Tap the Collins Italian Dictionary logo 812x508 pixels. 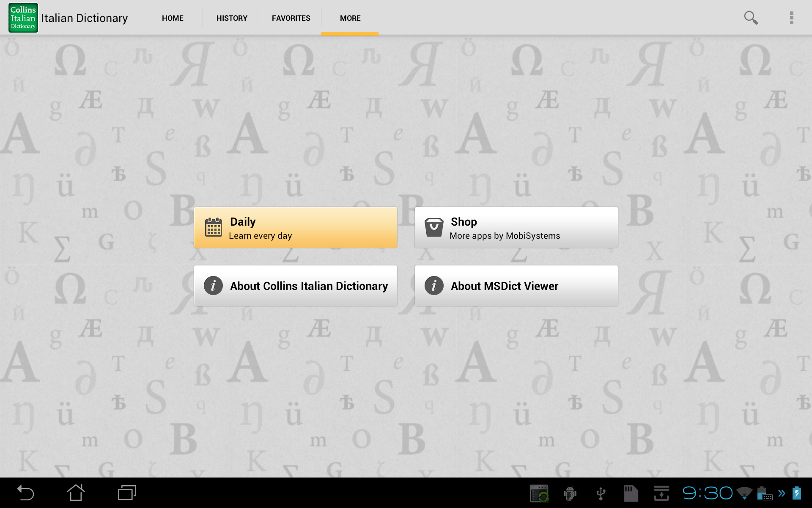tap(23, 18)
